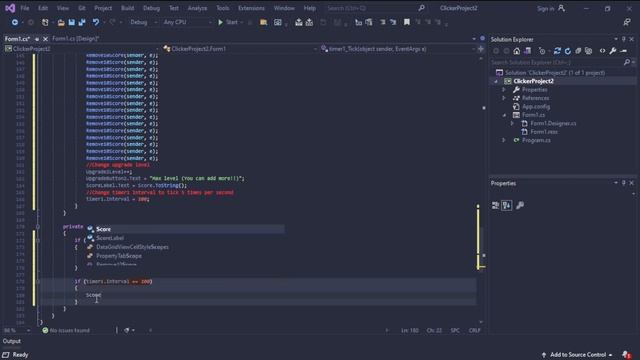The height and width of the screenshot is (360, 640).
Task: Collapse the ClickerProject2 project node
Action: 496,81
